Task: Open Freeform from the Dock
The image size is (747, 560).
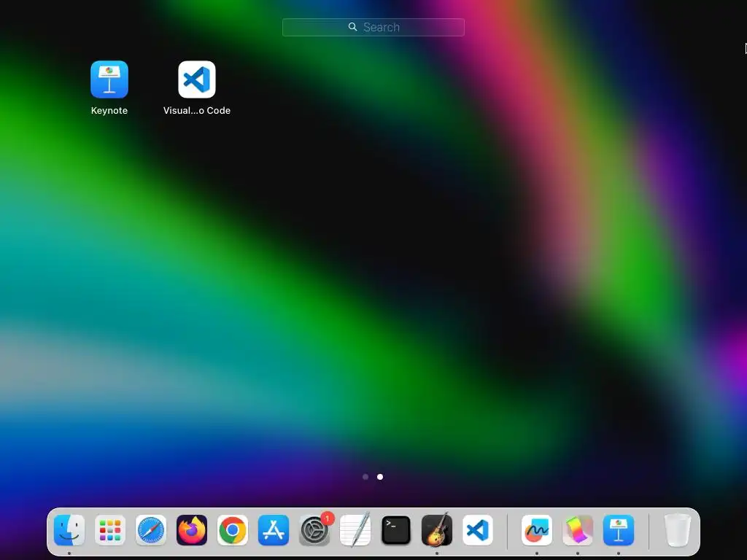Action: point(537,530)
